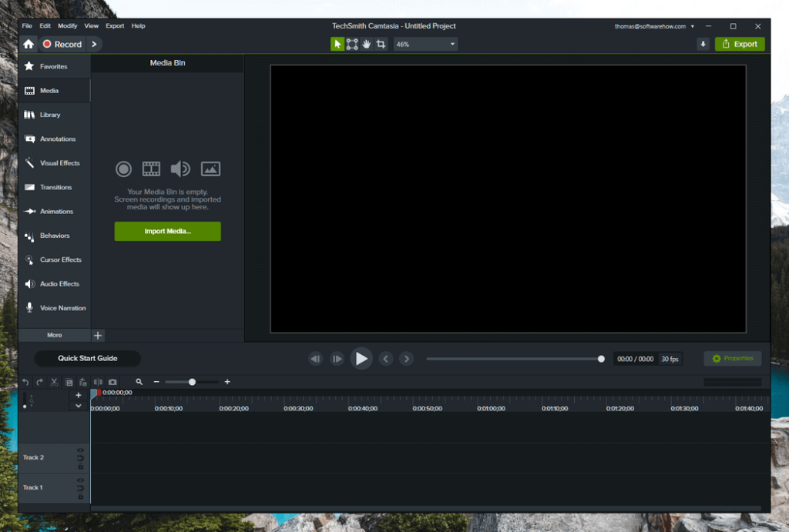
Task: Split clip at playhead
Action: (98, 382)
